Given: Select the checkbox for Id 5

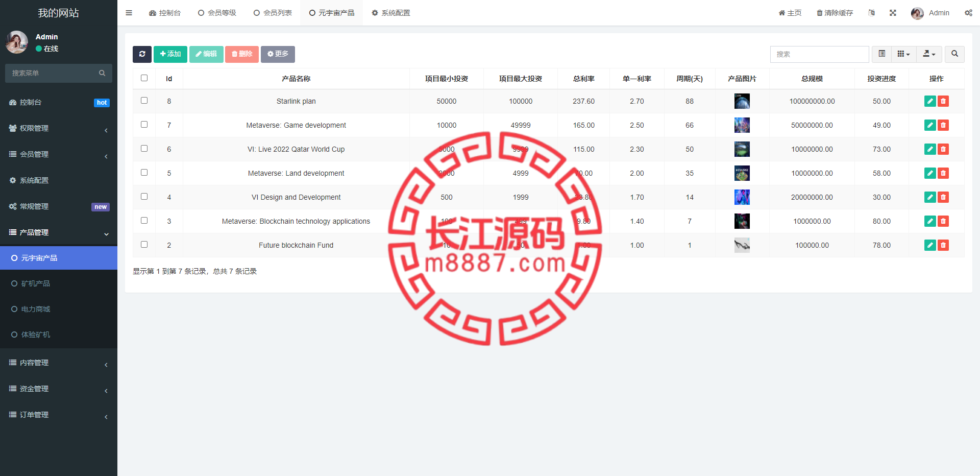Looking at the screenshot, I should (x=144, y=173).
